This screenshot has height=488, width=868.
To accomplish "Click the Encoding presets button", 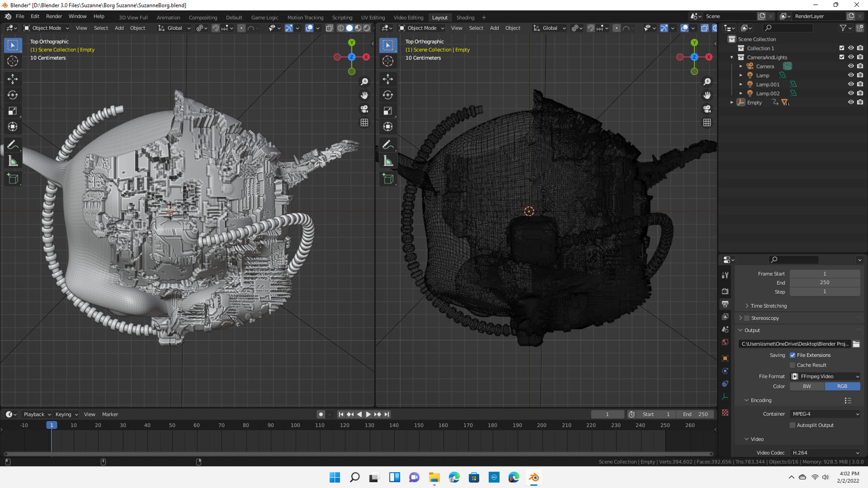I will pyautogui.click(x=847, y=400).
